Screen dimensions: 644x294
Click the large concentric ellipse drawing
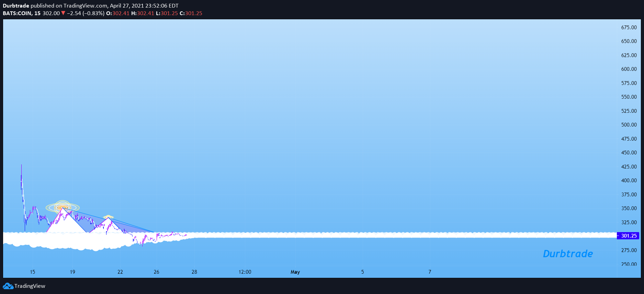(x=63, y=207)
